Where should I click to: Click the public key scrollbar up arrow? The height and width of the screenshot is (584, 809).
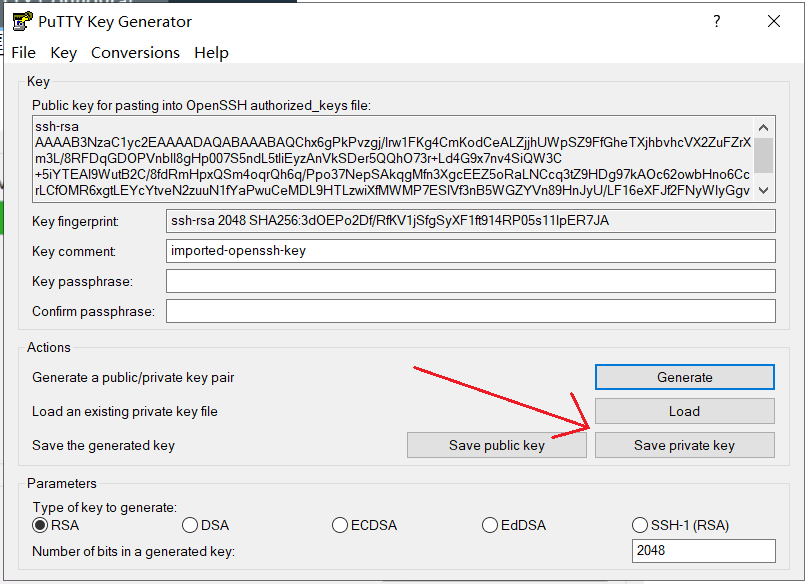[764, 127]
